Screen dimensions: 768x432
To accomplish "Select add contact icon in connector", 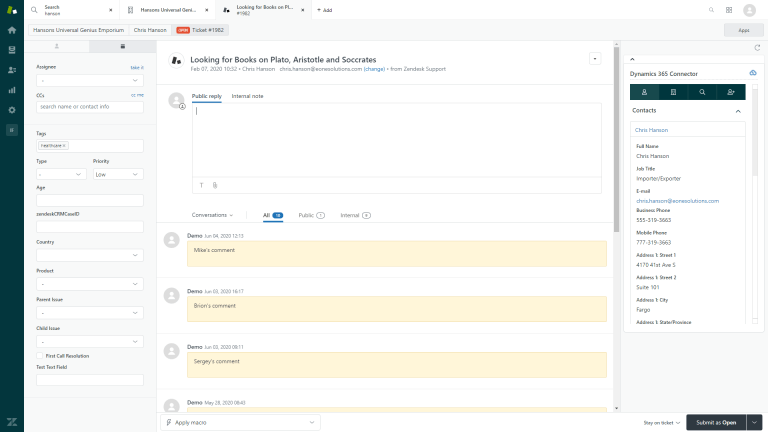I will coord(731,92).
